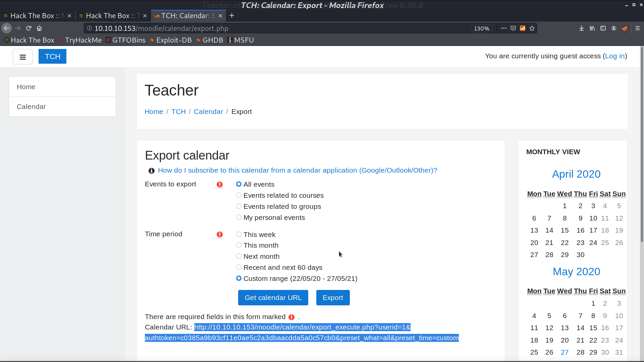Choose Next month time period
This screenshot has height=362, width=644.
click(x=239, y=256)
